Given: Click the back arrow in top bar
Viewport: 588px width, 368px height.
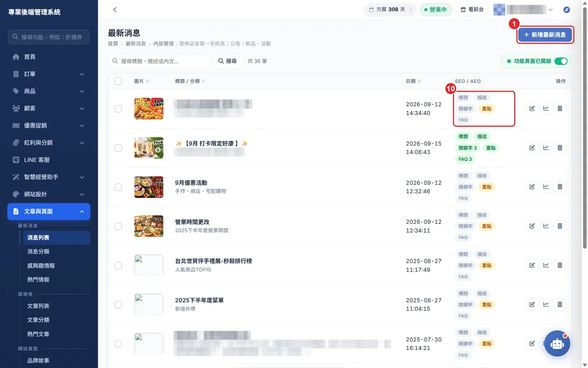Looking at the screenshot, I should point(115,9).
